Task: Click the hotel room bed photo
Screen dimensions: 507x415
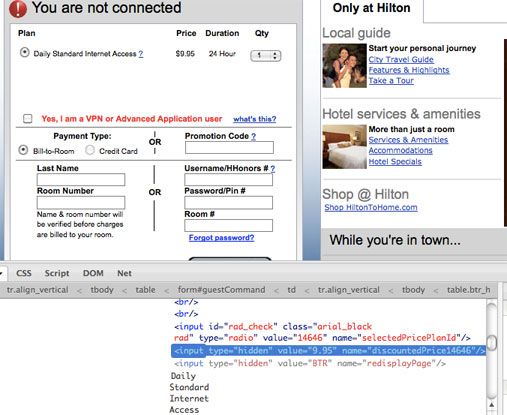Action: (x=344, y=147)
